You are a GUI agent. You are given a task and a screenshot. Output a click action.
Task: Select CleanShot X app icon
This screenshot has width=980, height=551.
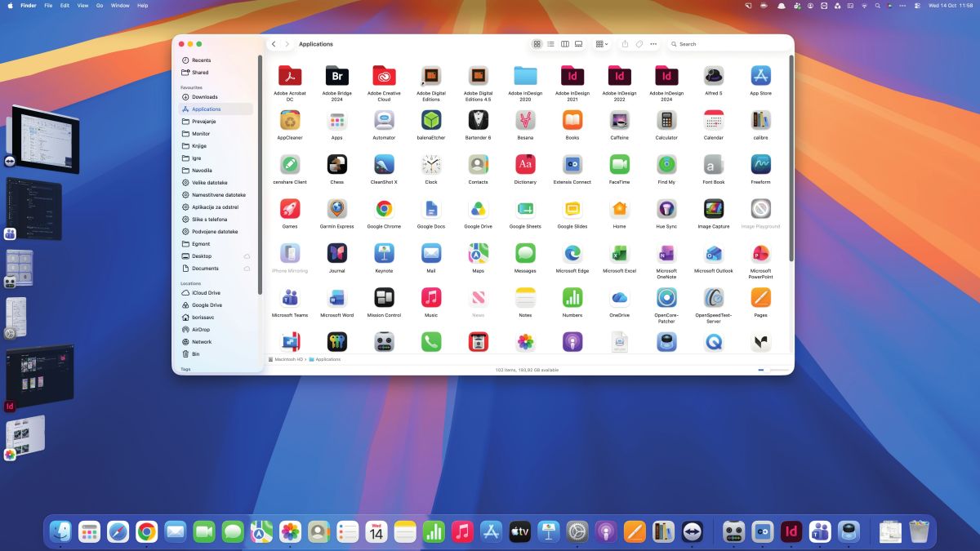[x=384, y=164]
